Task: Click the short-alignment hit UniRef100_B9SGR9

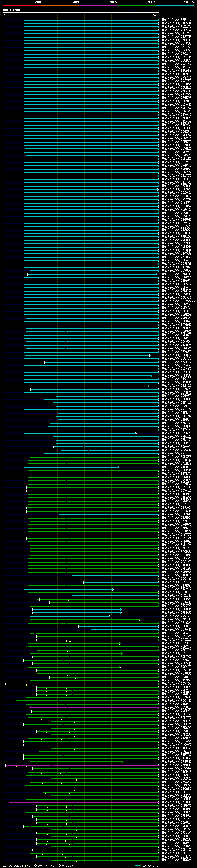Action: click(x=176, y=433)
